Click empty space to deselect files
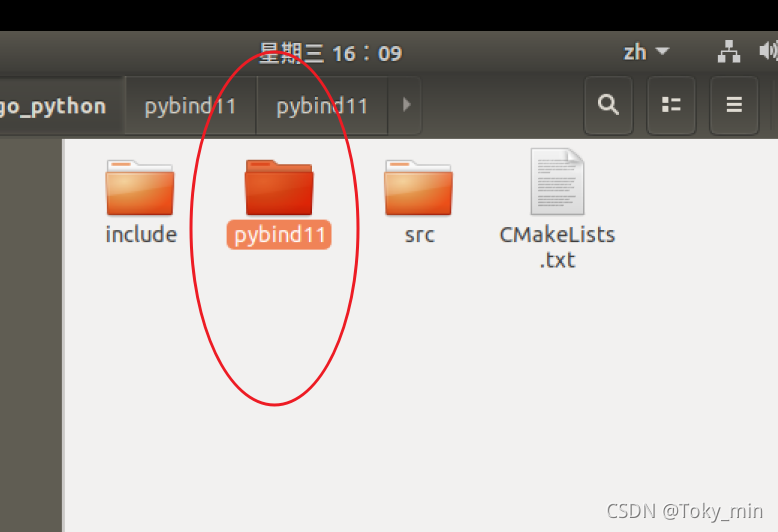The height and width of the screenshot is (532, 778). click(496, 397)
